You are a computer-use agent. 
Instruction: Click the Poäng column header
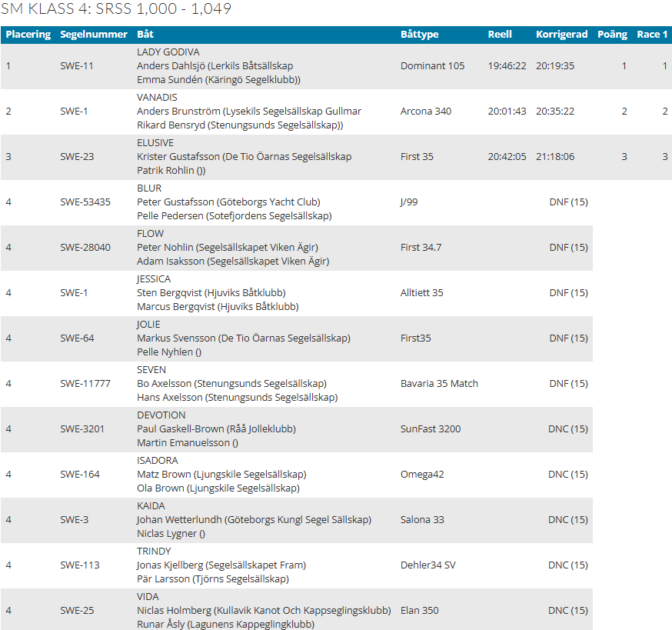coord(613,35)
